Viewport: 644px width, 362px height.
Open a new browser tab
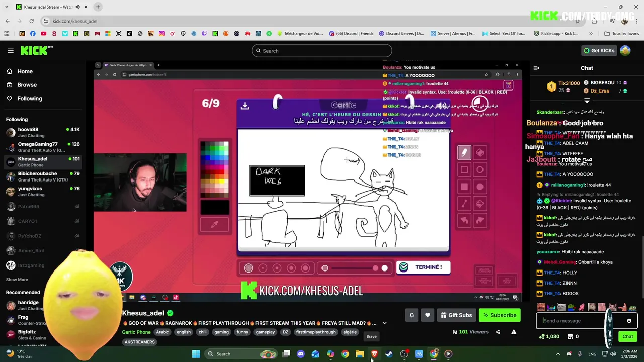(98, 7)
